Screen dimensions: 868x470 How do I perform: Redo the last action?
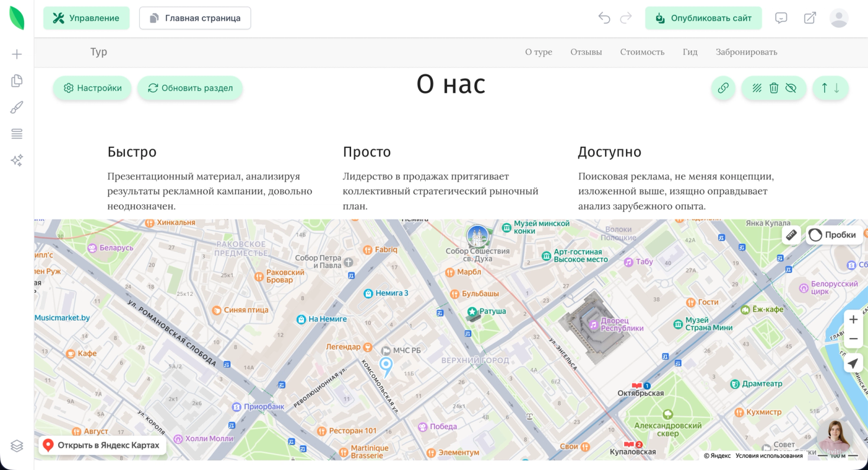(626, 18)
